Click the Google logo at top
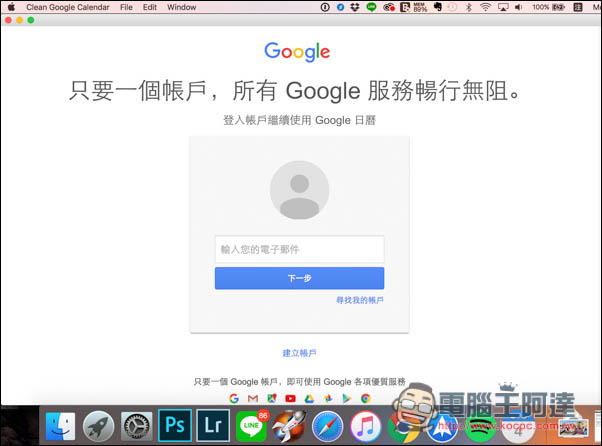Screen dimensions: 602x446 pyautogui.click(x=297, y=52)
